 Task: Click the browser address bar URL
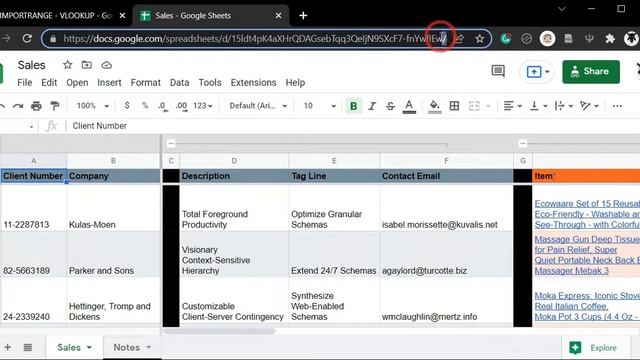point(255,39)
